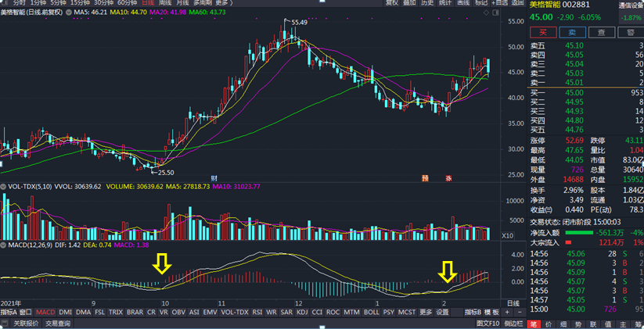Switch to the 月线 period
Image resolution: width=644 pixels, height=329 pixels.
pyautogui.click(x=182, y=3)
